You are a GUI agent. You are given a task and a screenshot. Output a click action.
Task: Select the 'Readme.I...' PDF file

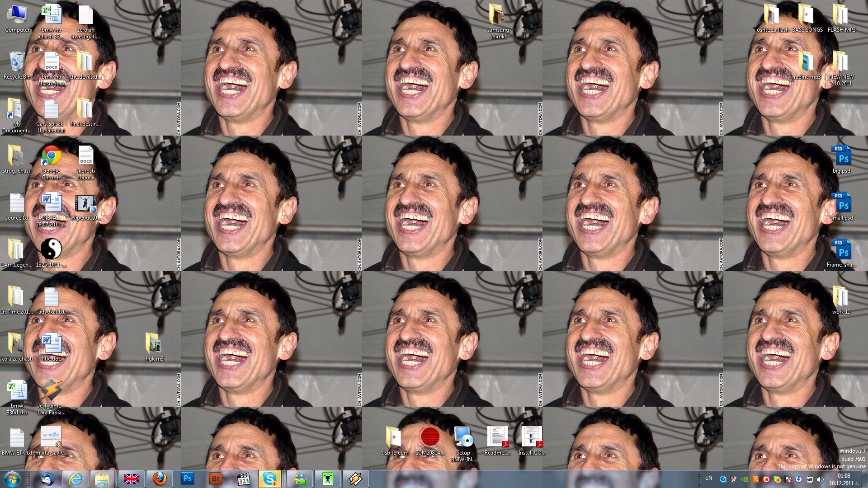[x=498, y=441]
